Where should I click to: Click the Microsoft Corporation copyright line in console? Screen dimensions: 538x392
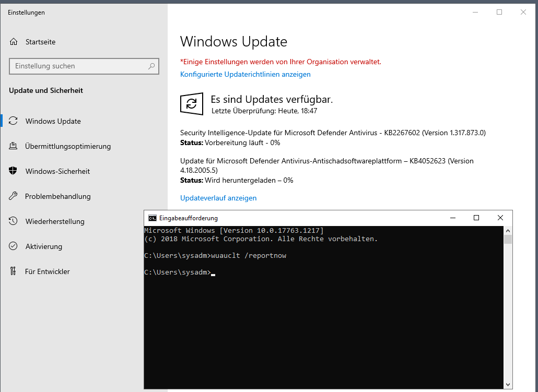tap(261, 239)
